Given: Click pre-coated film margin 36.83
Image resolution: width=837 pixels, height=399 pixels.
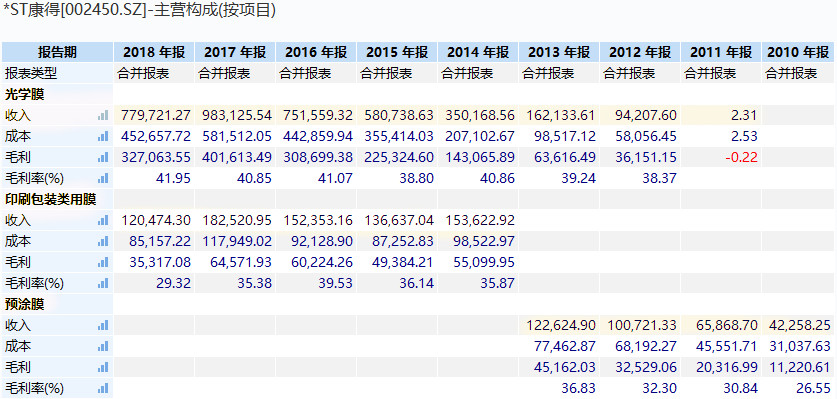Looking at the screenshot, I should [x=579, y=388].
